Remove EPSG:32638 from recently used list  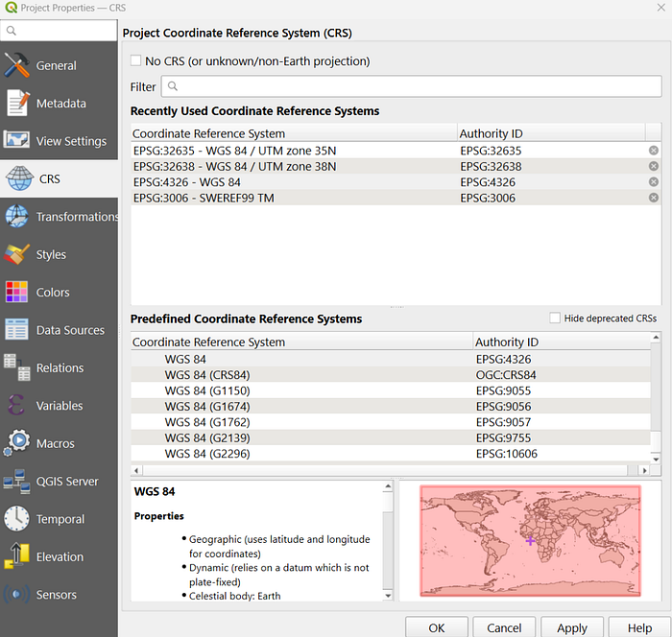(653, 166)
